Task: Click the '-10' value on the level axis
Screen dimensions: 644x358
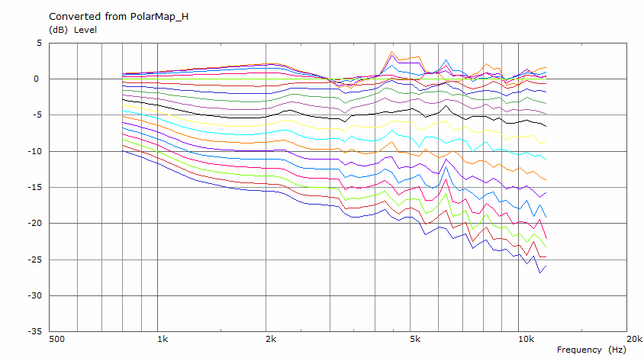Action: (x=34, y=151)
